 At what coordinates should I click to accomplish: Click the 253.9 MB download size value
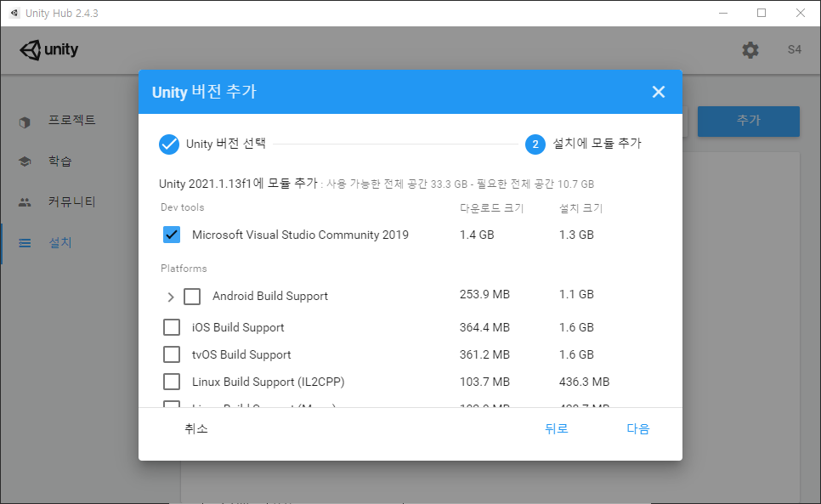(484, 294)
